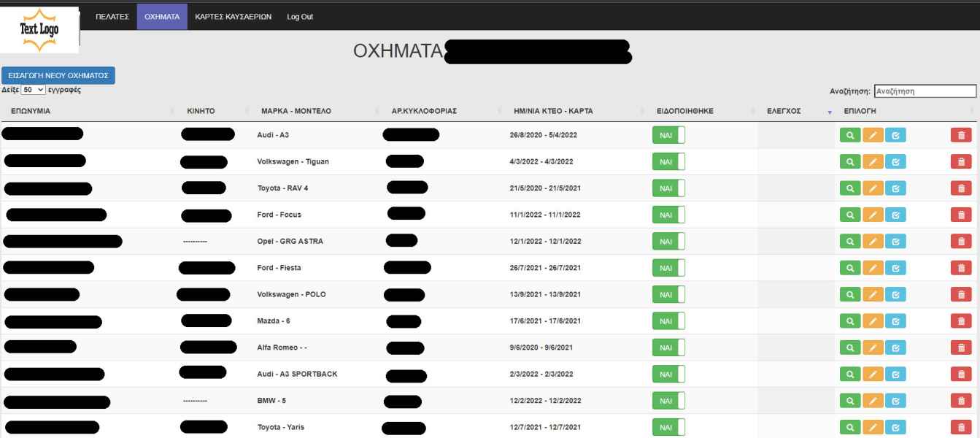The image size is (980, 438).
Task: Open the records-per-page dropdown showing 50
Action: (34, 90)
